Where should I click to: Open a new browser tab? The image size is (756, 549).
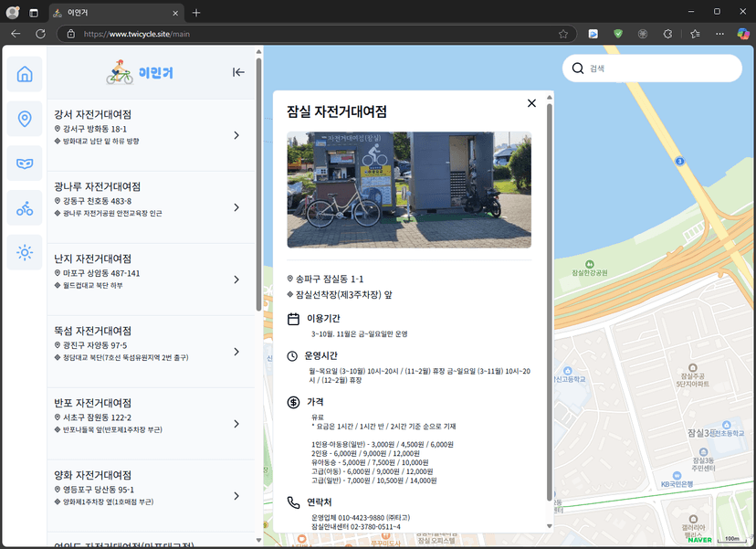(196, 13)
